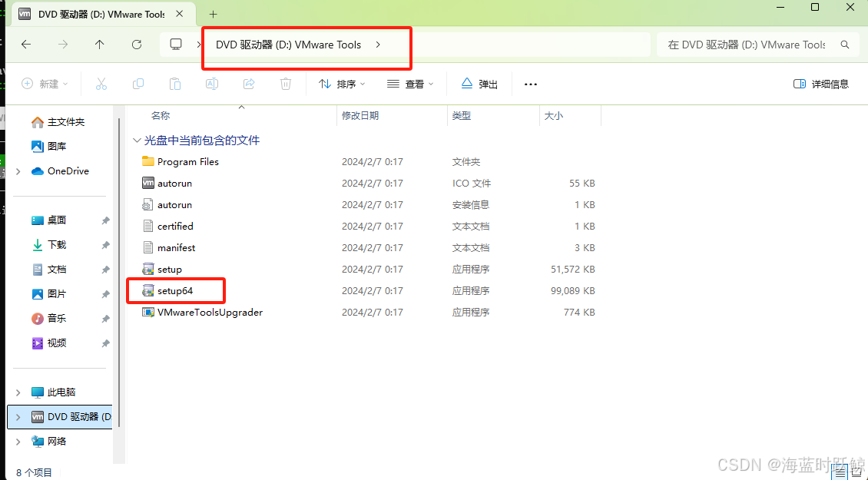Open 下载 in quick access

click(48, 244)
